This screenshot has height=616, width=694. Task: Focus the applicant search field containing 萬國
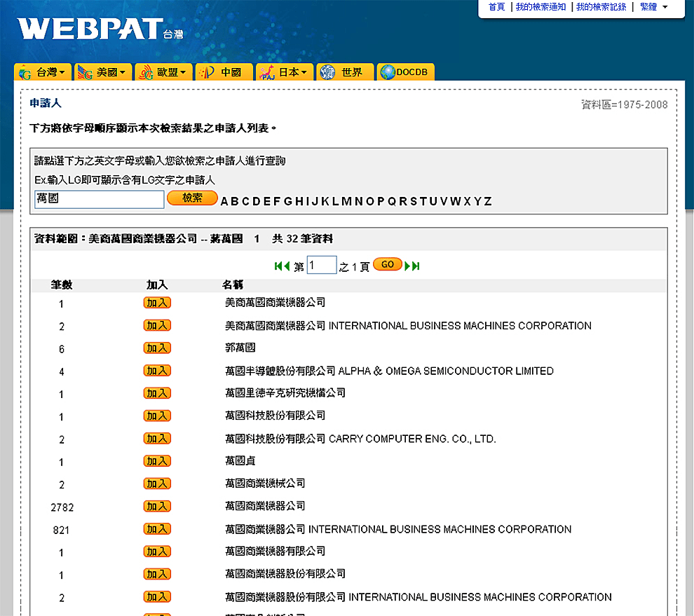99,199
